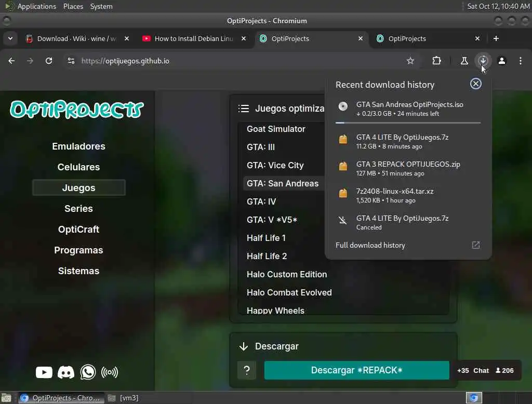Select GTA: III from game list

(261, 147)
